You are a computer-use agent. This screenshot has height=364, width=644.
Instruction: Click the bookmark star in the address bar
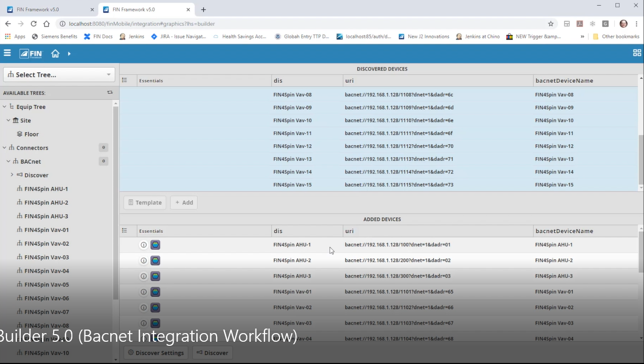point(550,23)
